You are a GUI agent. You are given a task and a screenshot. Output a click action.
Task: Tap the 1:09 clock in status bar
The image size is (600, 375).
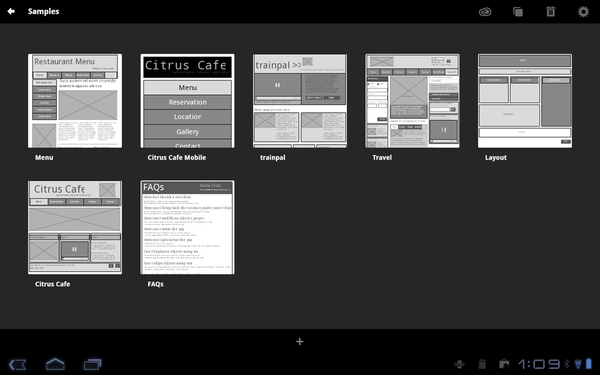coord(539,364)
